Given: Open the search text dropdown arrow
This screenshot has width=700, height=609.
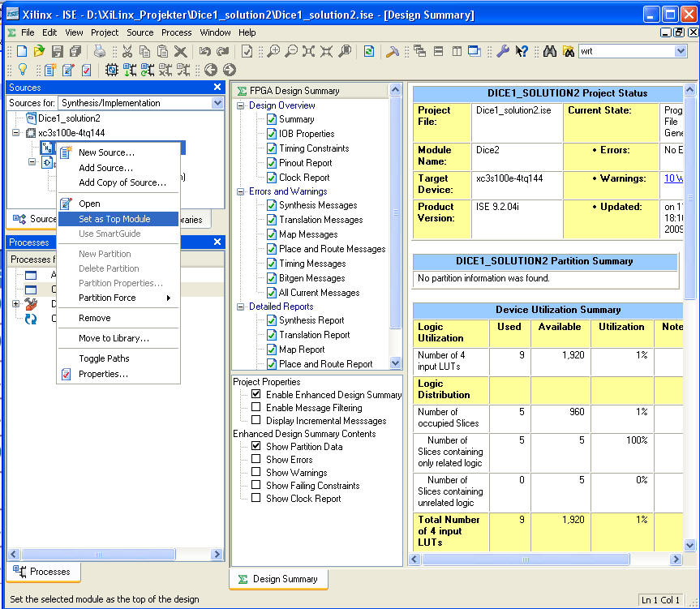Looking at the screenshot, I should point(681,51).
